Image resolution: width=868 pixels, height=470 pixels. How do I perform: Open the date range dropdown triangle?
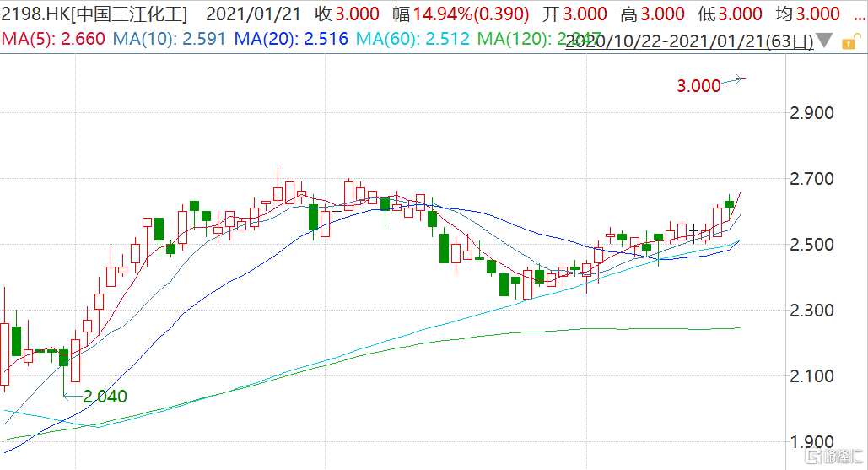coord(825,40)
